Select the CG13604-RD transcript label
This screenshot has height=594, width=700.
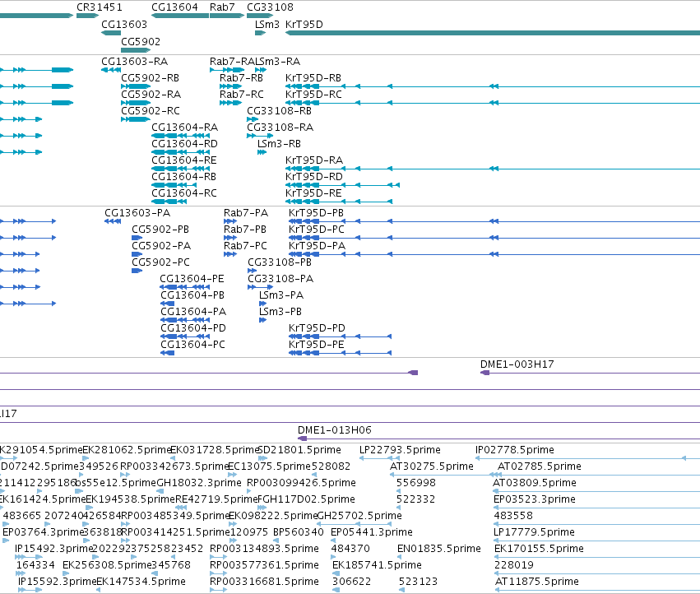[x=184, y=144]
